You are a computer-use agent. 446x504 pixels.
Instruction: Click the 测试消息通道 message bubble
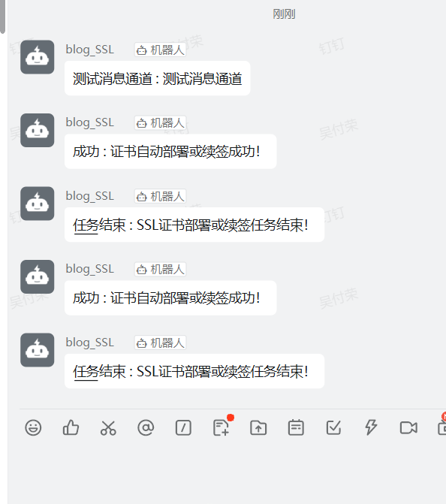point(158,78)
